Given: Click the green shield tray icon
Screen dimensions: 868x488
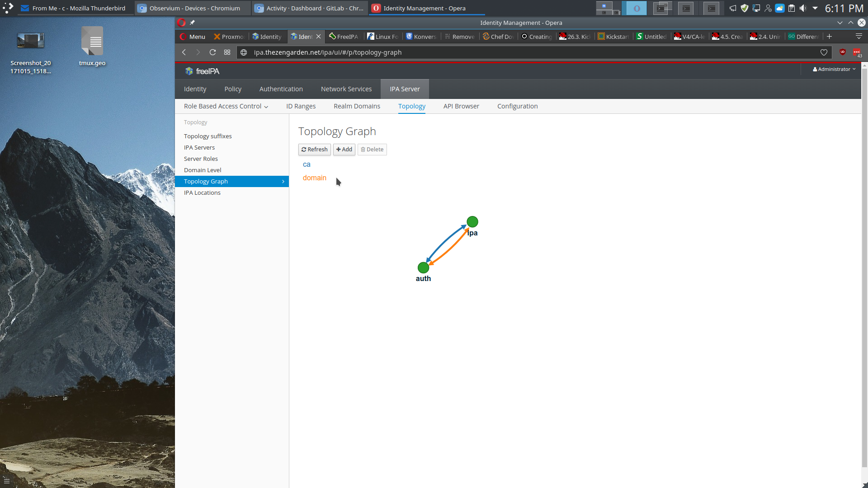Looking at the screenshot, I should [x=745, y=8].
